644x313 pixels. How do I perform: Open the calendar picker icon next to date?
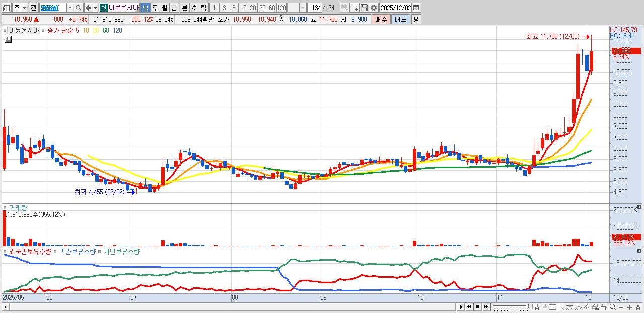(416, 8)
